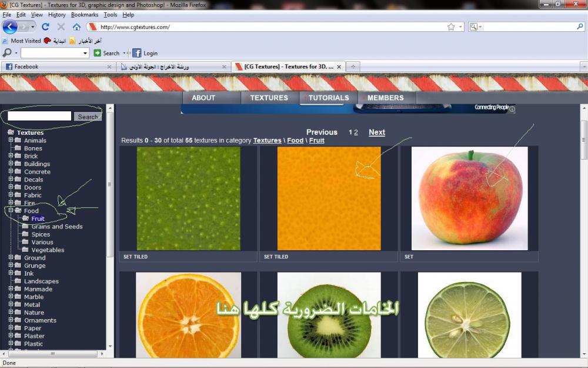This screenshot has height=368, width=588.
Task: Expand the Ground category
Action: [x=11, y=257]
